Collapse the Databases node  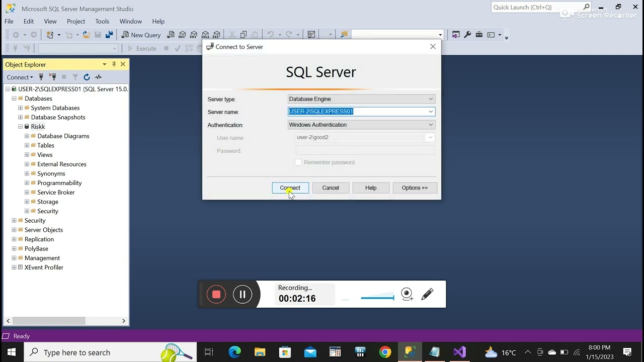pyautogui.click(x=14, y=99)
